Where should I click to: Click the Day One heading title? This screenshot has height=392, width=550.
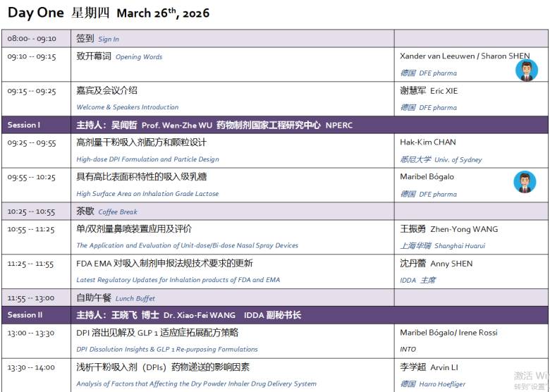[x=35, y=13]
